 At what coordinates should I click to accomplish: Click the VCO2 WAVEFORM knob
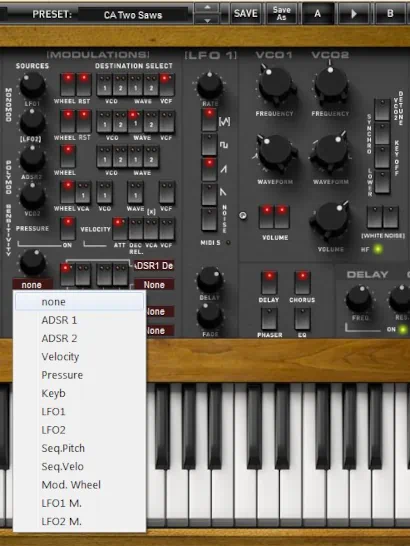pos(331,152)
